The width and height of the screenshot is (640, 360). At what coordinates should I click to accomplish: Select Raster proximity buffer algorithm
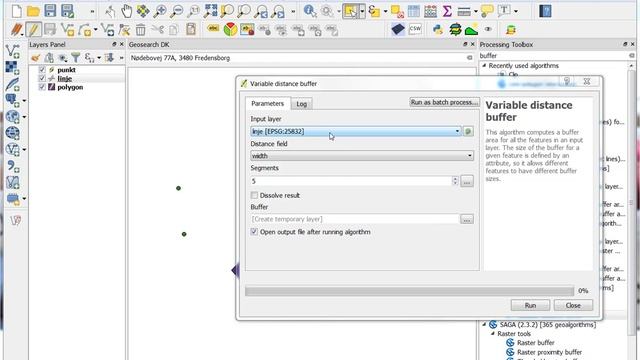(x=549, y=352)
